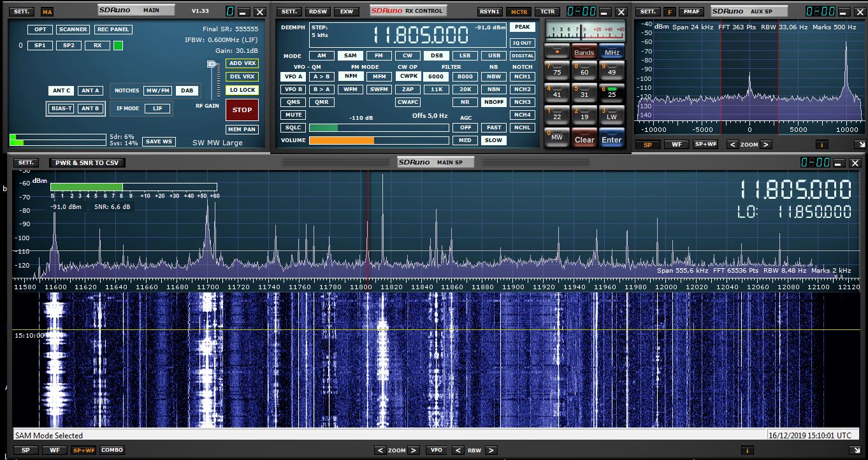Open the REC PANEL
Screen dimensions: 868x460
click(x=113, y=29)
